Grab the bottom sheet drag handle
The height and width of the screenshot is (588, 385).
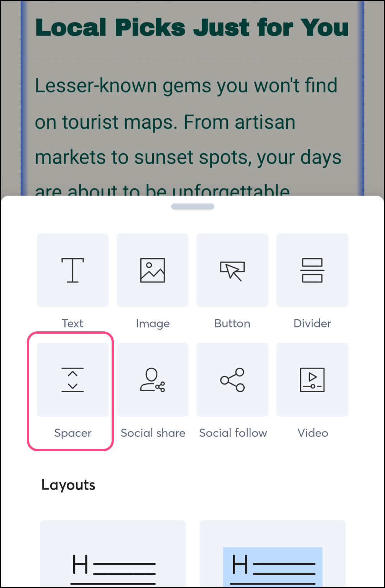192,207
